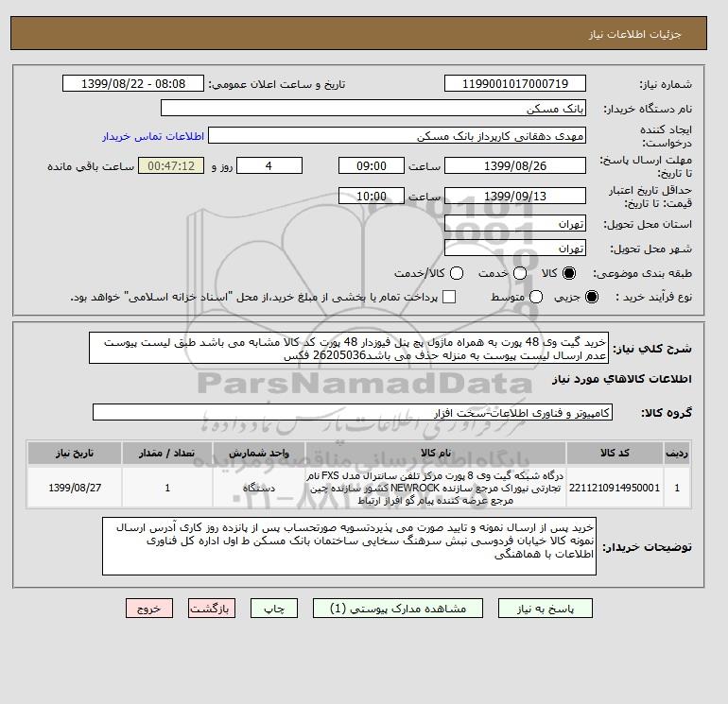Click the بازگشت back button
Viewport: 728px width, 704px height.
212,609
